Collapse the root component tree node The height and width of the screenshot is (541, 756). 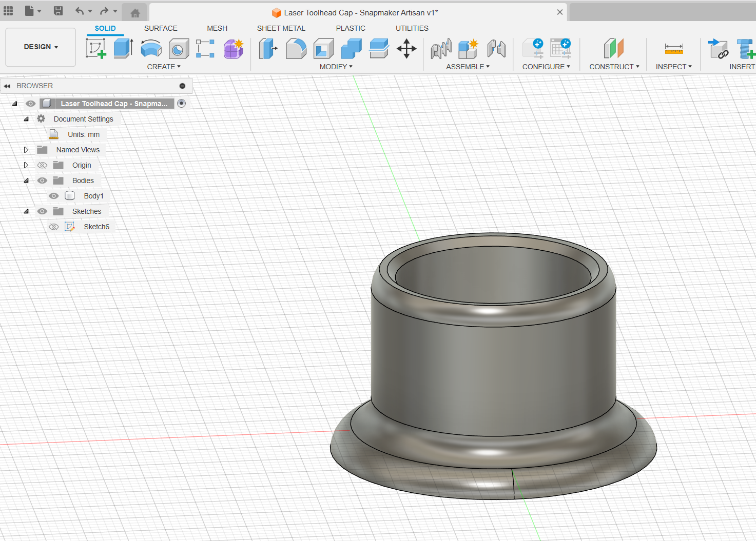click(15, 104)
